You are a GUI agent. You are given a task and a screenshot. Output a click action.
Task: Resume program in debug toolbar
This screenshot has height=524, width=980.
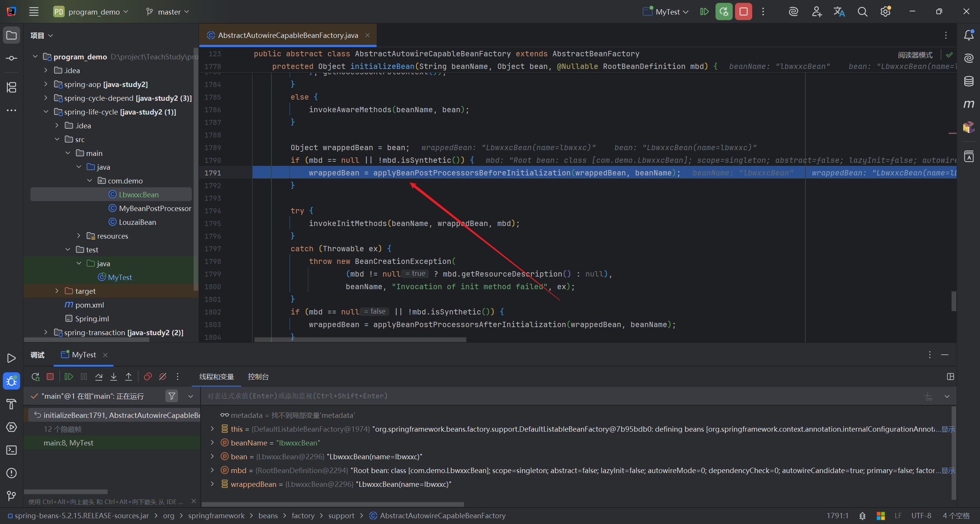[69, 377]
